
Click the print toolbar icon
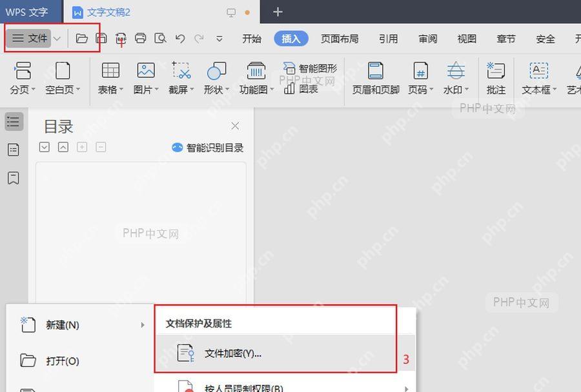tap(141, 38)
